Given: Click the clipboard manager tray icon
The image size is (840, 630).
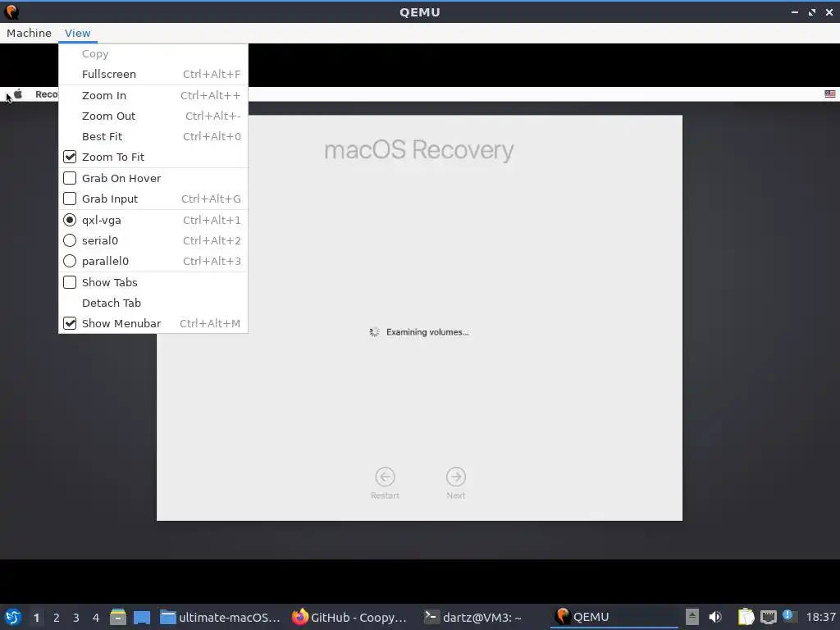Looking at the screenshot, I should pyautogui.click(x=746, y=617).
